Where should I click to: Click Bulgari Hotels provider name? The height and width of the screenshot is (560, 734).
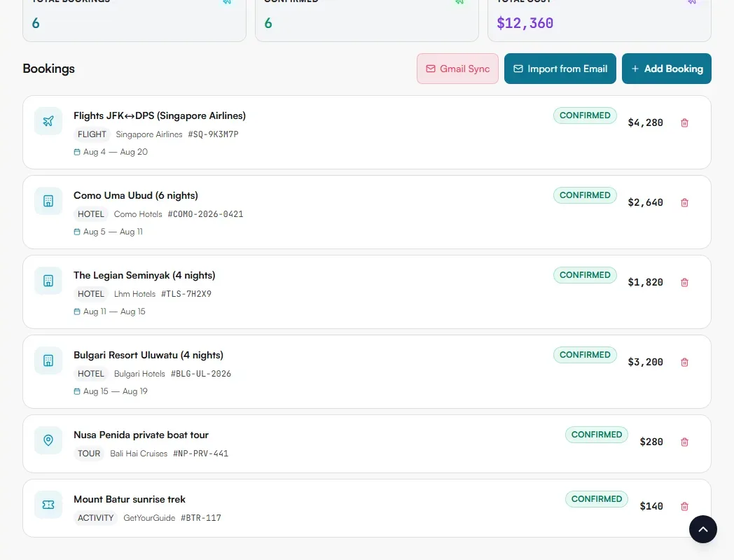(139, 374)
